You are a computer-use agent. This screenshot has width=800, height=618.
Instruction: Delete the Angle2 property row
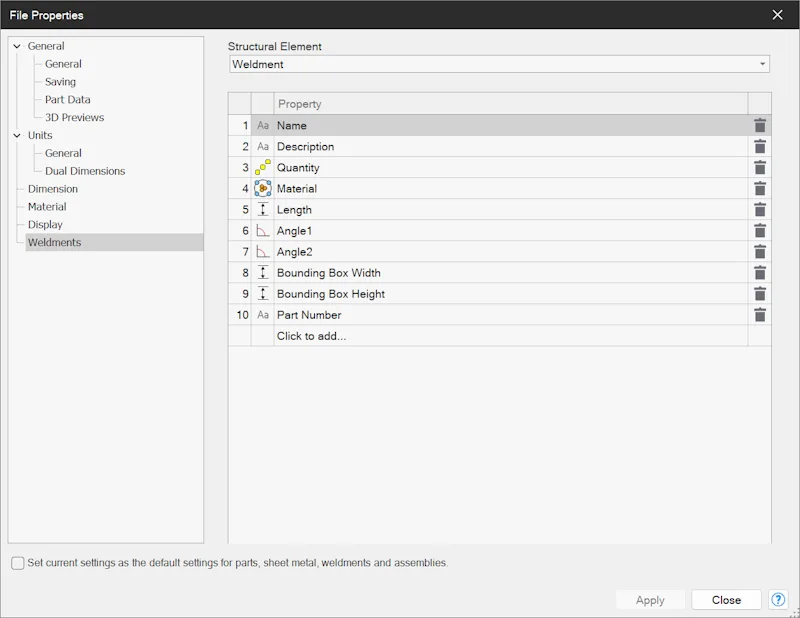(x=760, y=252)
